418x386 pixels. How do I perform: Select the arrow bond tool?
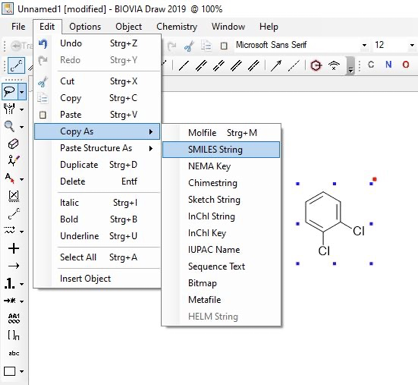click(x=276, y=65)
